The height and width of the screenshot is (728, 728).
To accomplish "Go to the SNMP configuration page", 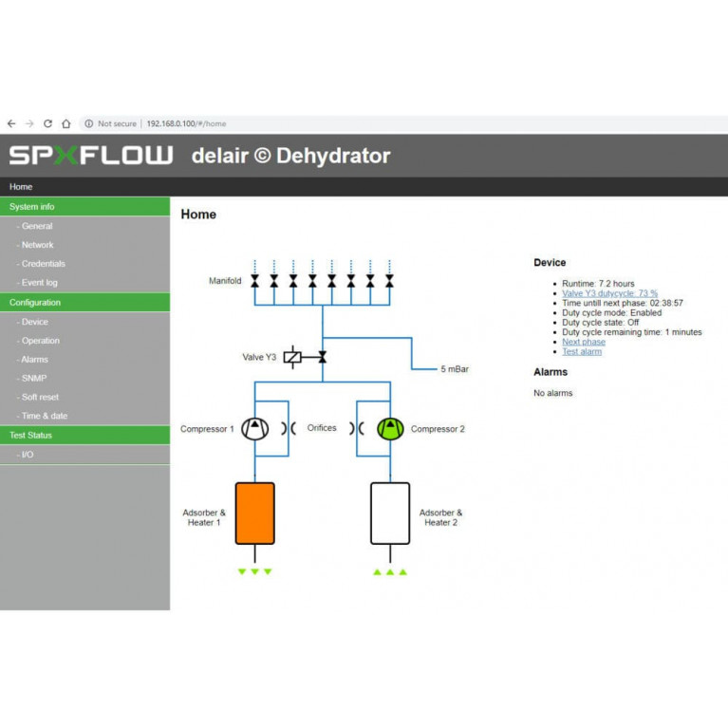I will (33, 378).
